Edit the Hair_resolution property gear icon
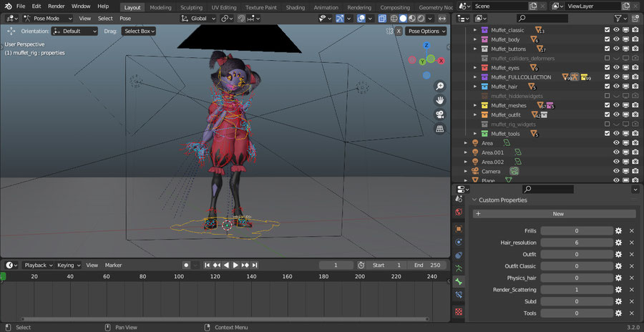Image resolution: width=644 pixels, height=332 pixels. [618, 243]
